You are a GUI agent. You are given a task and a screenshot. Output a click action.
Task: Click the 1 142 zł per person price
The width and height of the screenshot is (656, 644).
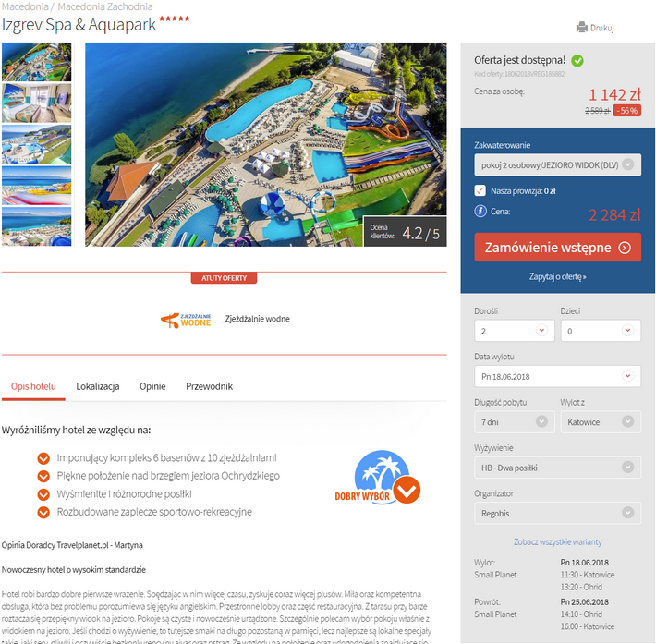point(614,95)
